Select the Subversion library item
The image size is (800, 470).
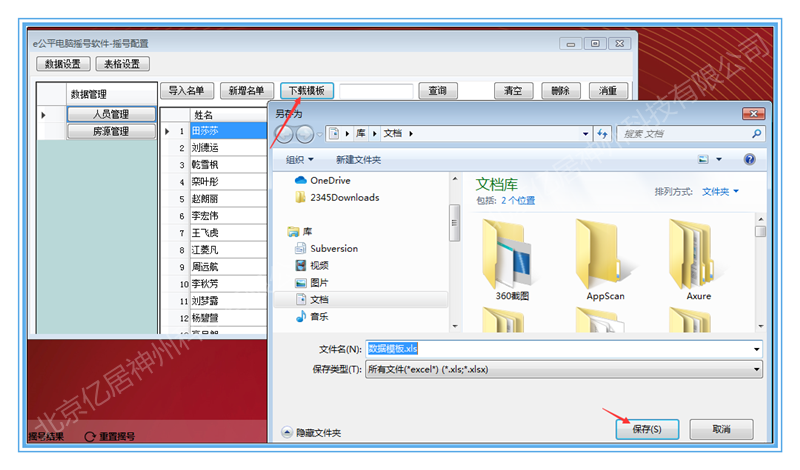coord(333,248)
